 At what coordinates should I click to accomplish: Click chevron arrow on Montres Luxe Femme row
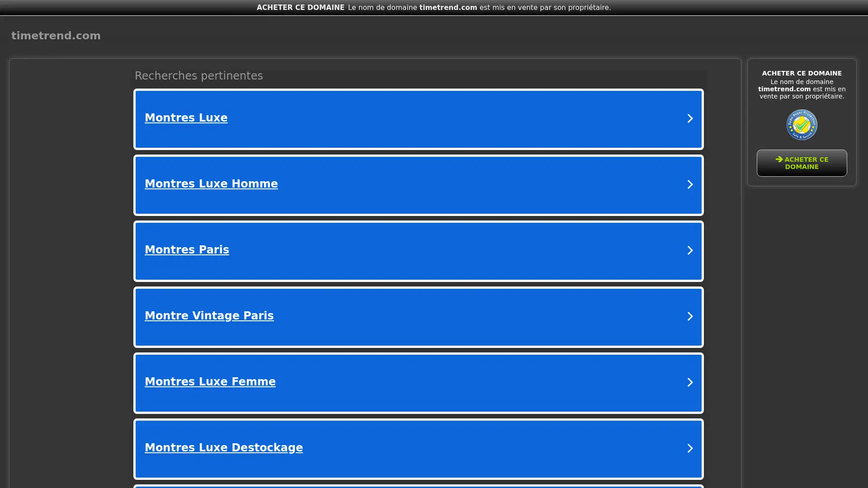[x=690, y=382]
